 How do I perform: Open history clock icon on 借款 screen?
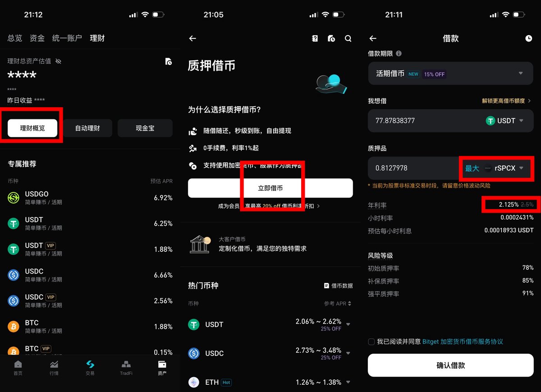[529, 39]
